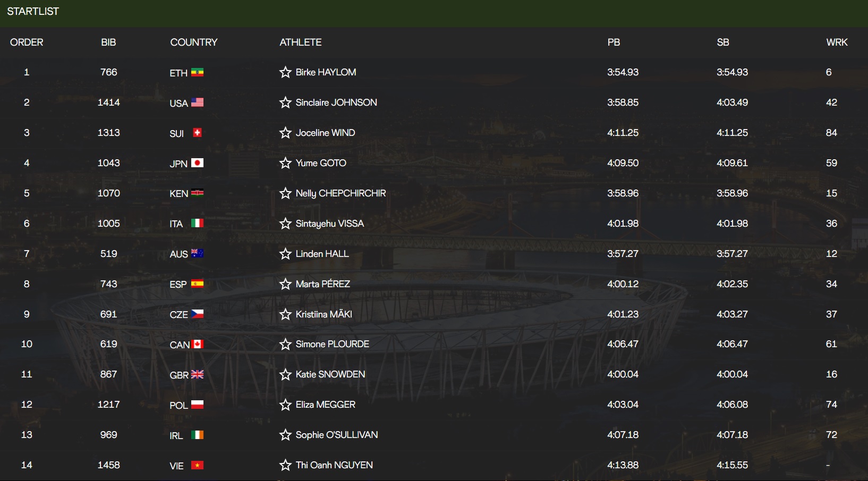Click the star next to Sophie O'SULLIVAN
This screenshot has height=481, width=868.
click(x=285, y=435)
